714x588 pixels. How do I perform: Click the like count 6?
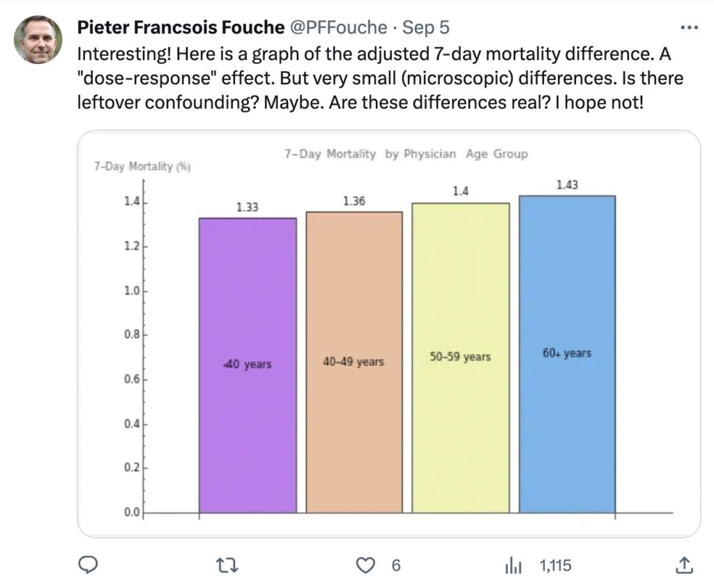coord(396,566)
